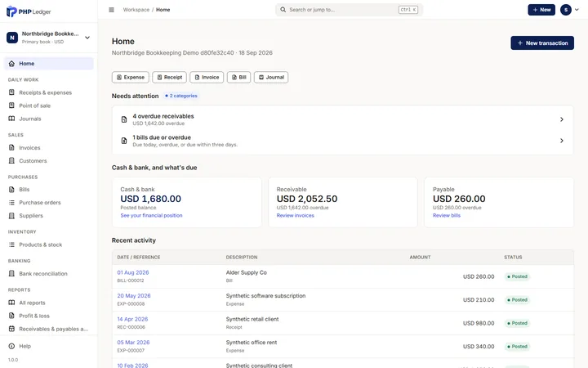This screenshot has width=588, height=368.
Task: Expand the 4 overdue receivables chevron
Action: pyautogui.click(x=561, y=119)
